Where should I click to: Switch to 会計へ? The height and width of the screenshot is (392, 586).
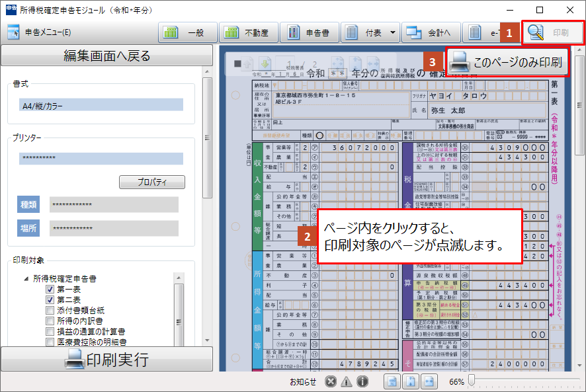click(431, 32)
